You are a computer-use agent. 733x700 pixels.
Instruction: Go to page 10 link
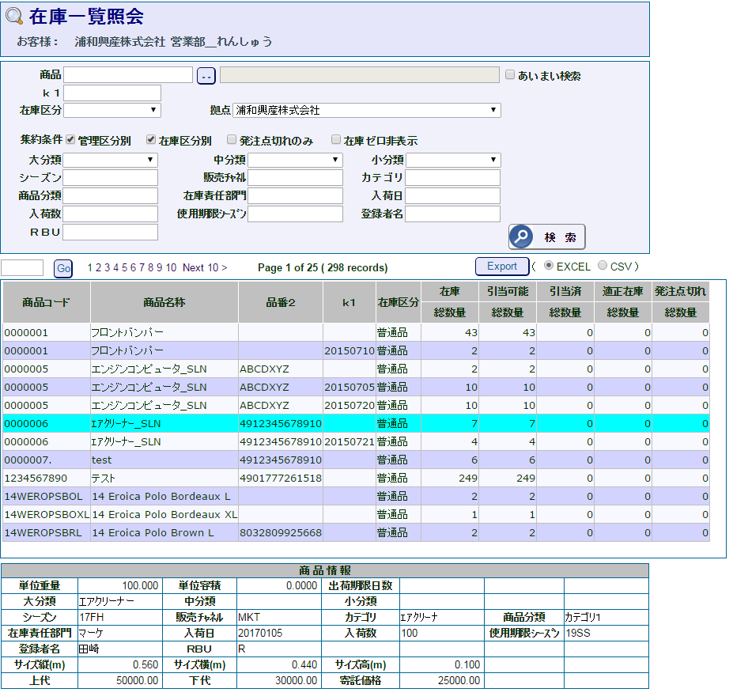click(x=171, y=267)
